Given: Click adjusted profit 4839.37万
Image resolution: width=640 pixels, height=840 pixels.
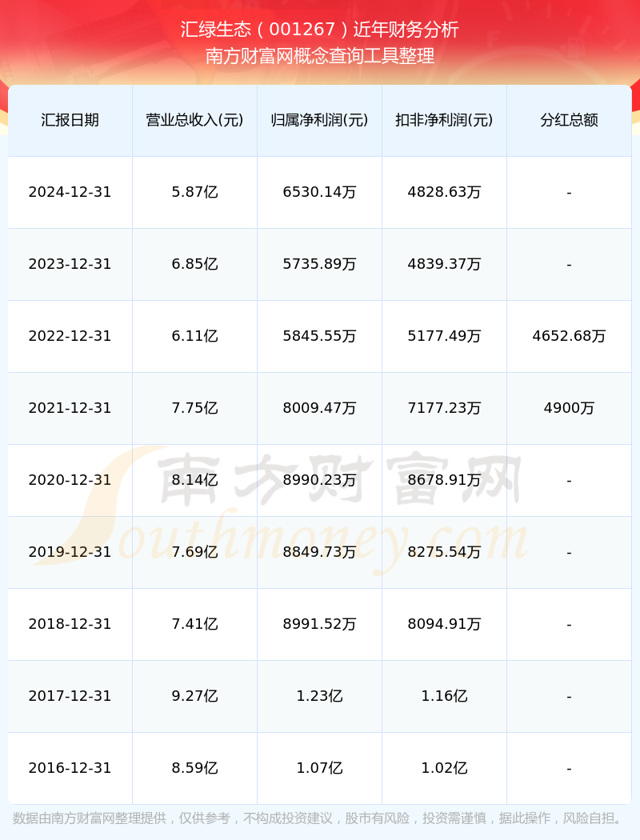Looking at the screenshot, I should (x=445, y=264).
